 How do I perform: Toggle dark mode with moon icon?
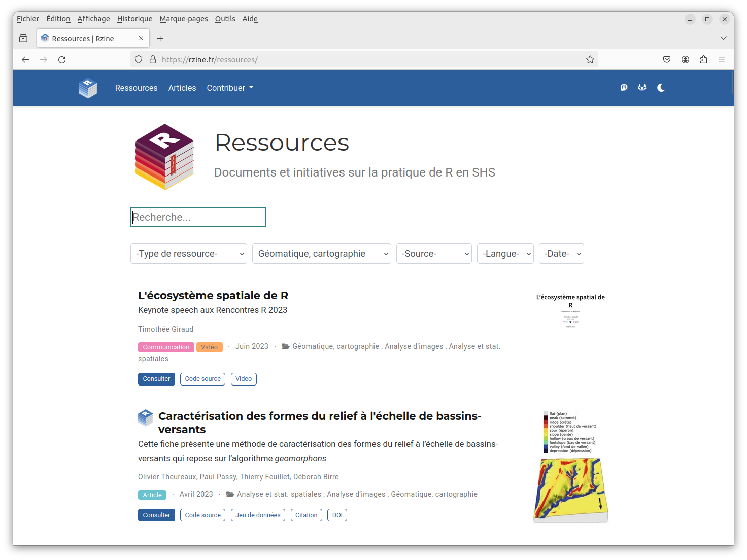tap(661, 88)
